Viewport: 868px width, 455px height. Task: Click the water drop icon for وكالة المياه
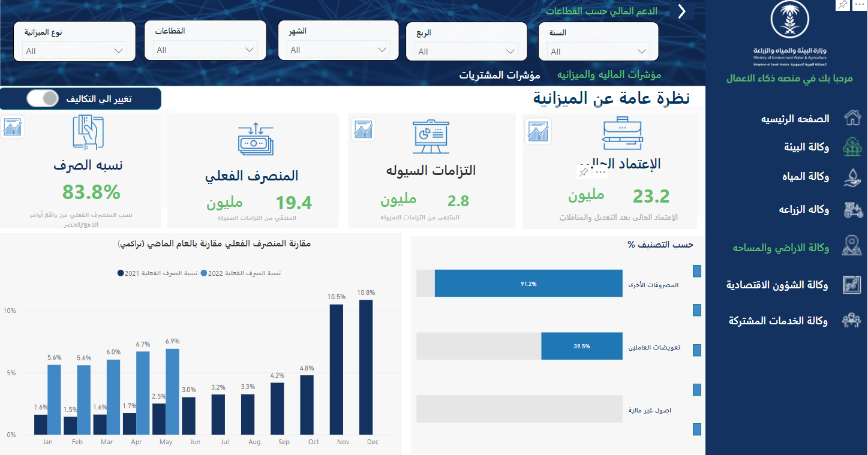(x=852, y=176)
